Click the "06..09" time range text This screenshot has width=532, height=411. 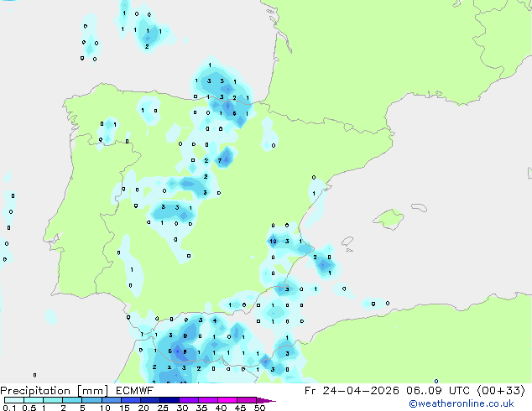point(424,391)
